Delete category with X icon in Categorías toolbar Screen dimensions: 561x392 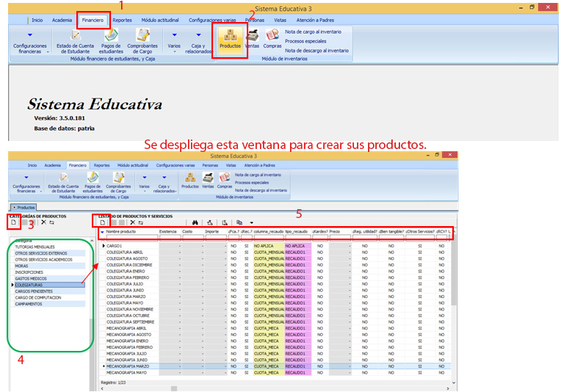(43, 222)
